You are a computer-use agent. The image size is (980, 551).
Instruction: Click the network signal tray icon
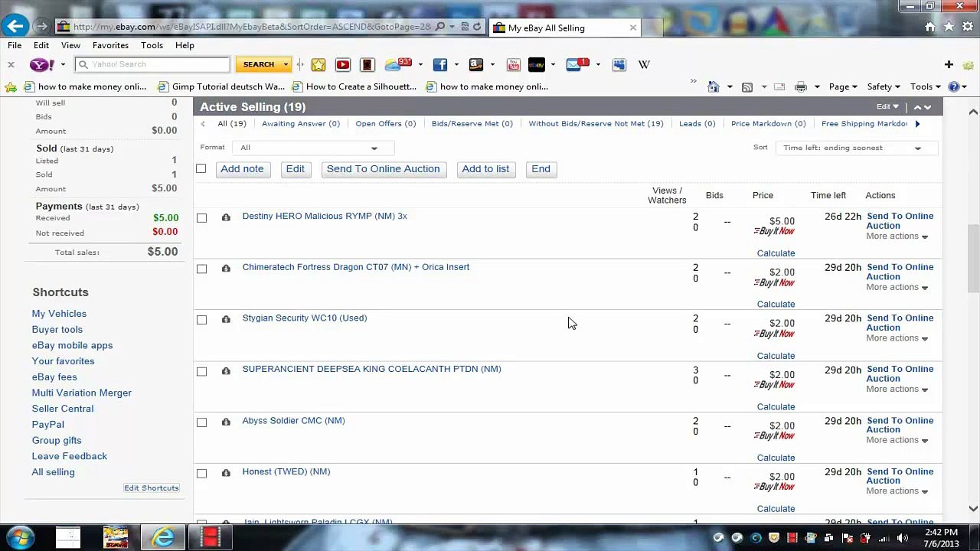click(x=884, y=538)
